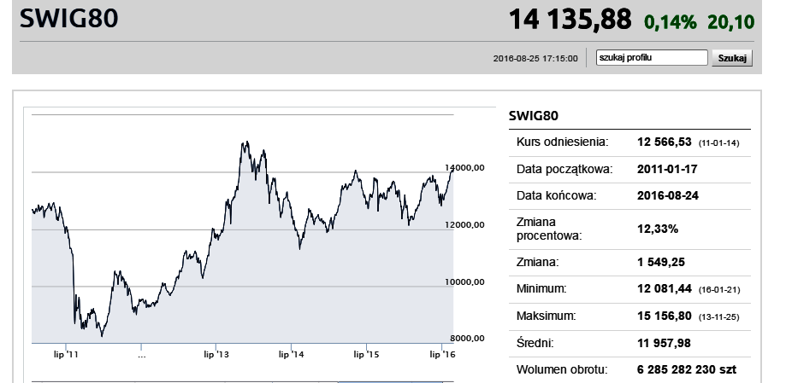Select the lip '11 marker on time axis

(x=66, y=355)
